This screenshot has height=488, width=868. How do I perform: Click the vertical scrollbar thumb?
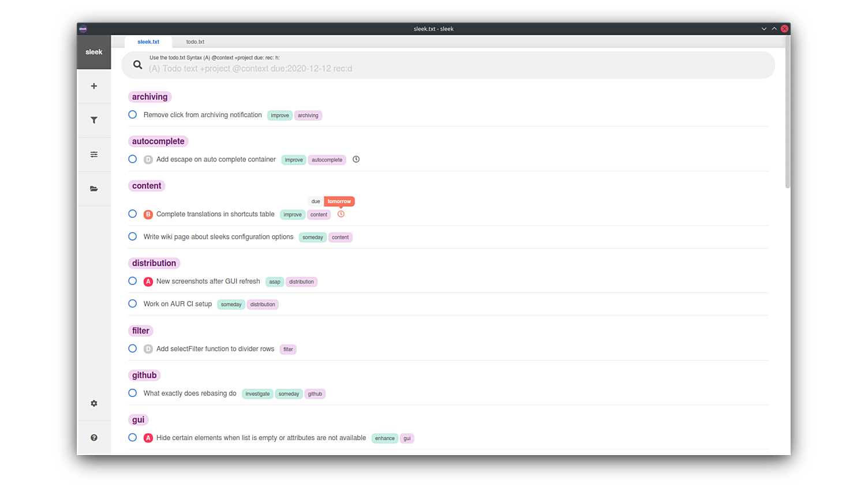(787, 112)
